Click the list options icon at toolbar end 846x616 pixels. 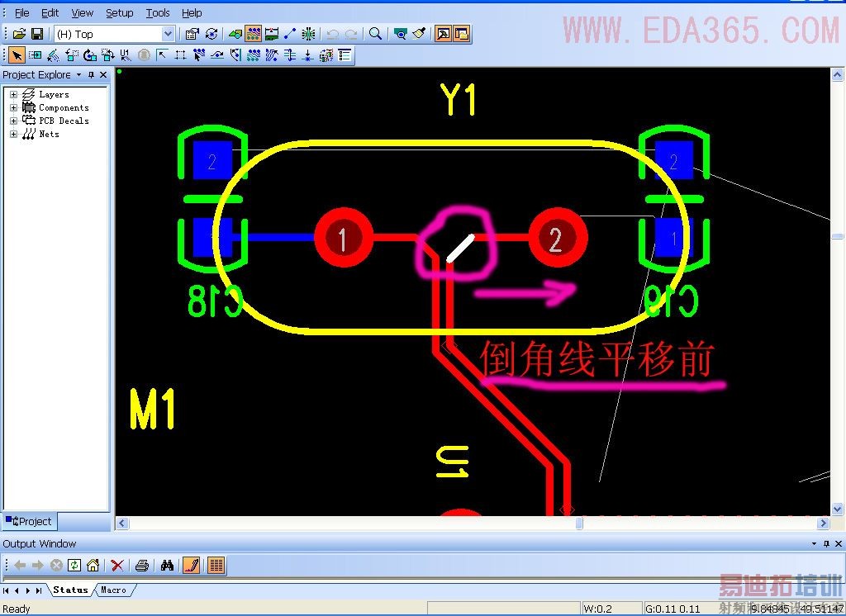pos(345,55)
